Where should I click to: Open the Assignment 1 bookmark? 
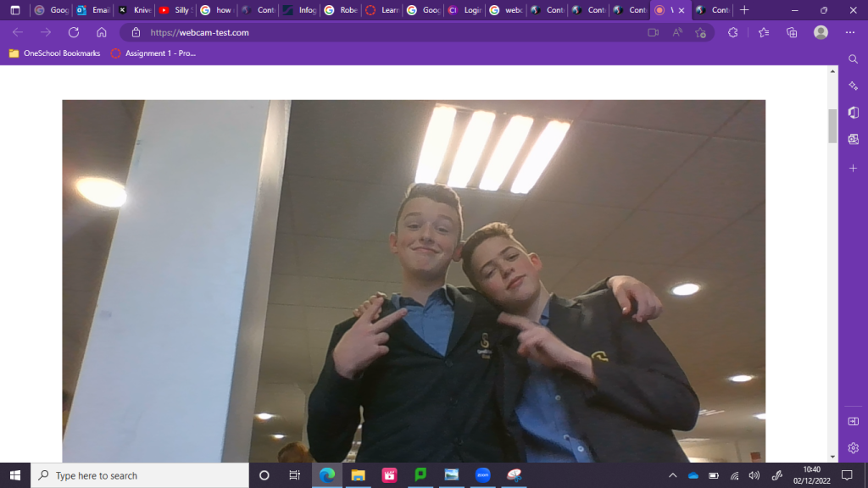tap(153, 53)
